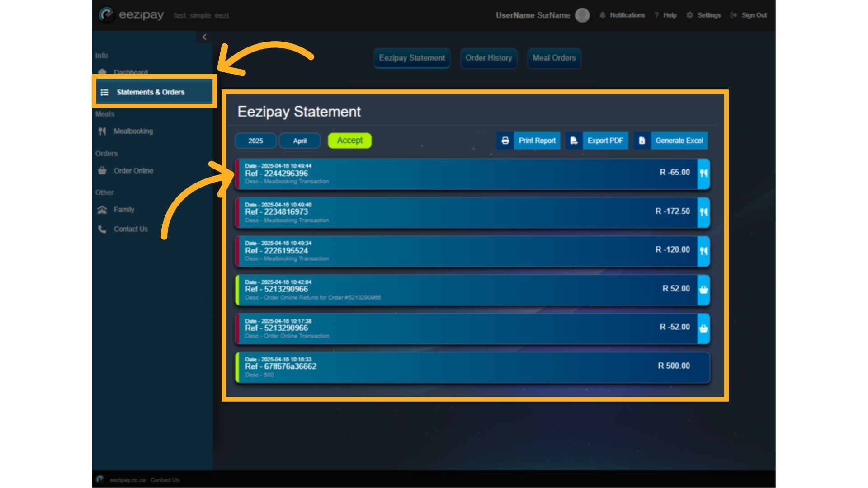This screenshot has height=488, width=868.
Task: Open the 2025 year selector
Action: pos(255,141)
